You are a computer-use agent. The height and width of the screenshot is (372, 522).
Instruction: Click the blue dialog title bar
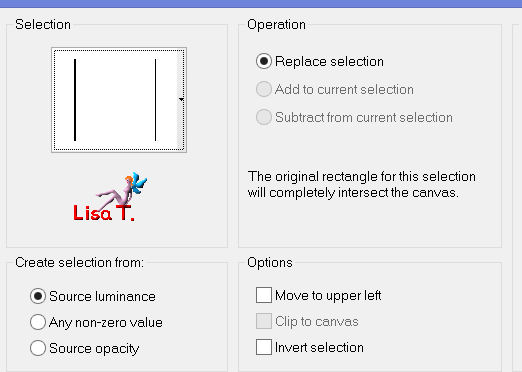tap(261, 4)
